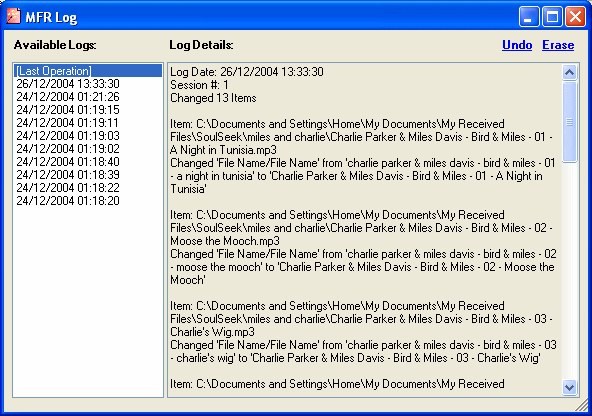Click the log details scrollbar thumb
This screenshot has width=592, height=416.
569,122
